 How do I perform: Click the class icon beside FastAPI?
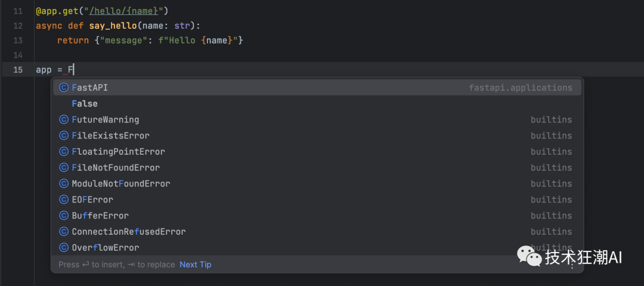[x=64, y=88]
